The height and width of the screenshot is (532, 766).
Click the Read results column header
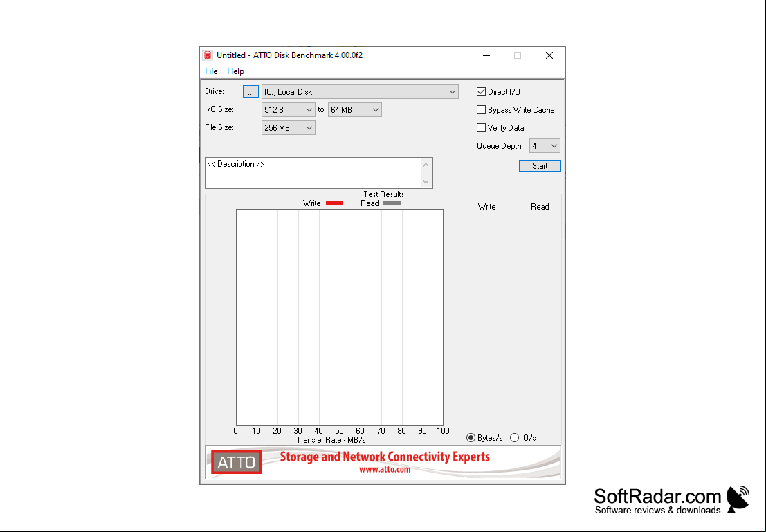pos(540,207)
